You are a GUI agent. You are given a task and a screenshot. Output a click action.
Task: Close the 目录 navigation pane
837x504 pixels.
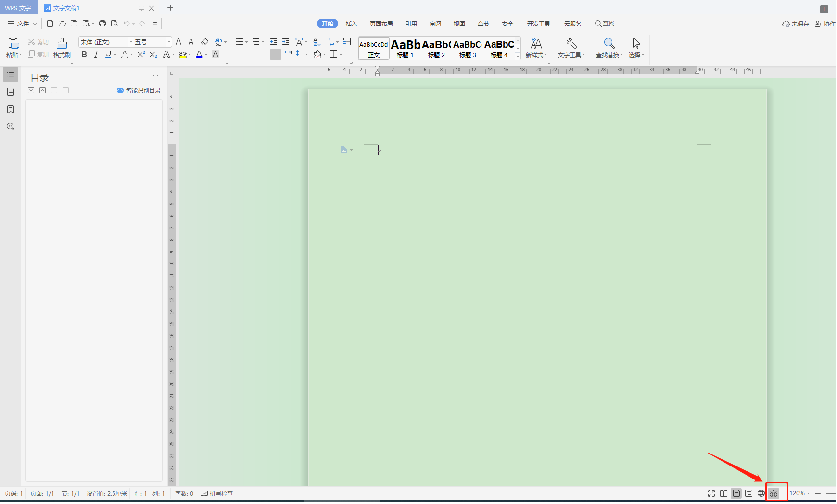point(155,77)
